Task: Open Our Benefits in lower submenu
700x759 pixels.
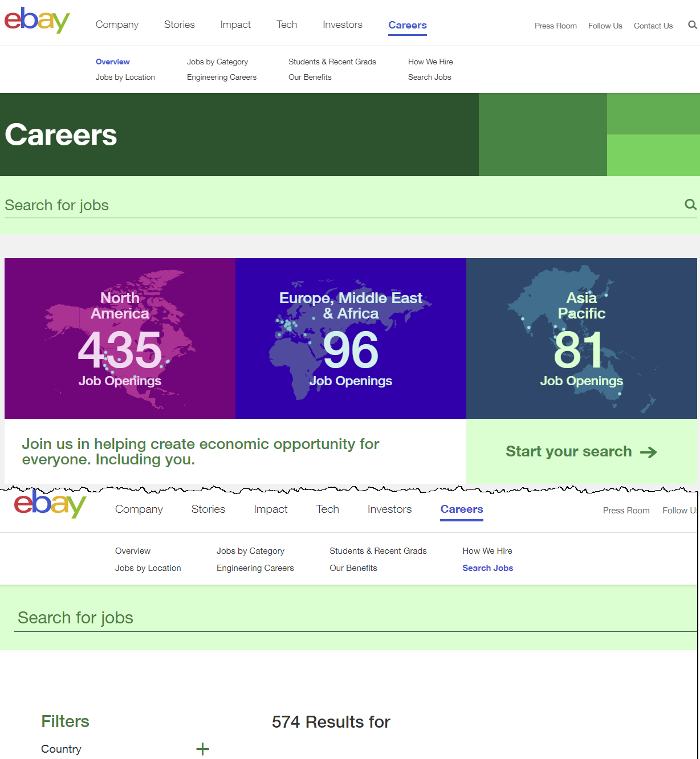Action: point(353,568)
